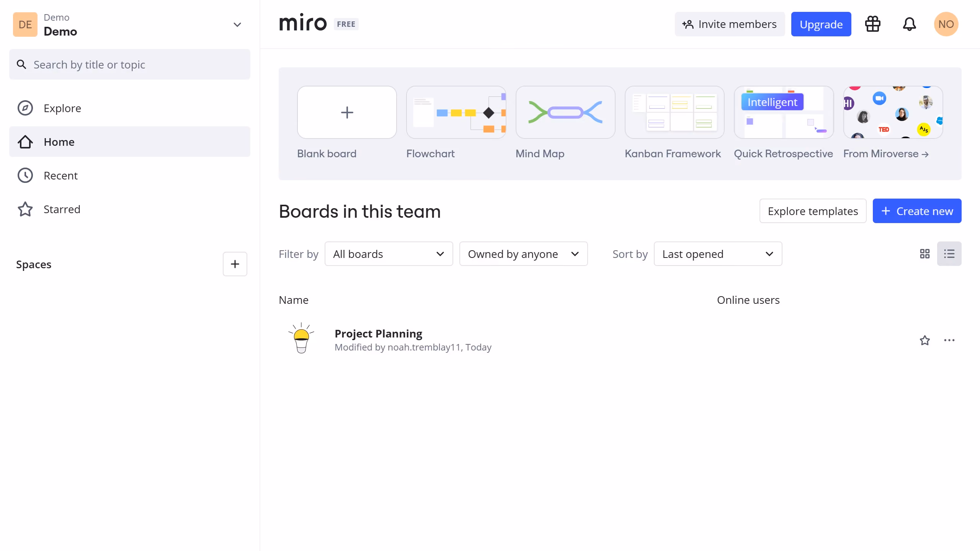Open the From Miroverse thumbnail
This screenshot has width=980, height=551.
(893, 112)
